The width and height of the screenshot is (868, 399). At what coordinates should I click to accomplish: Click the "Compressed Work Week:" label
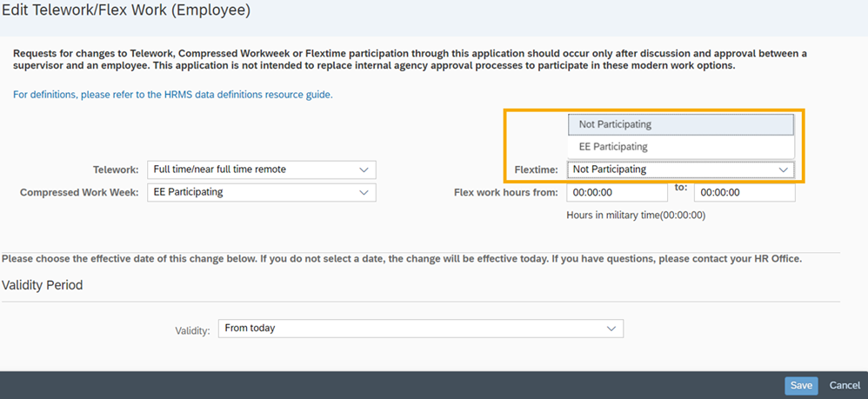pos(79,192)
